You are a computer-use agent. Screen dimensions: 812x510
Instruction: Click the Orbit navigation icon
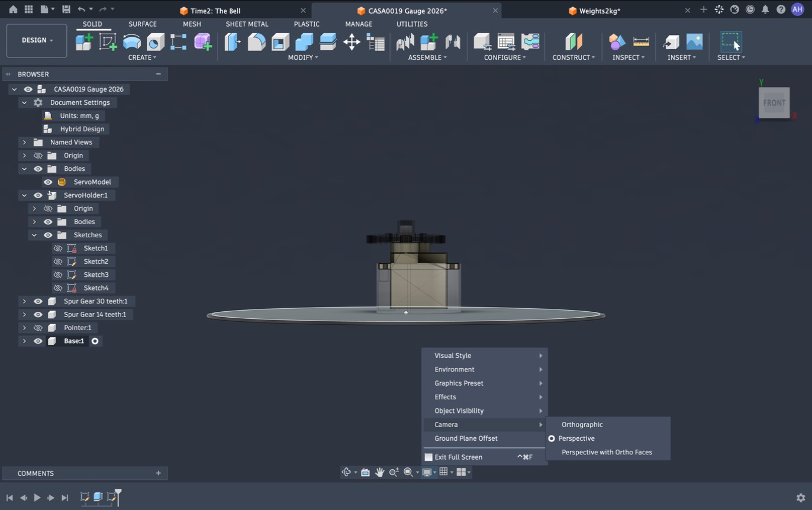tap(347, 472)
